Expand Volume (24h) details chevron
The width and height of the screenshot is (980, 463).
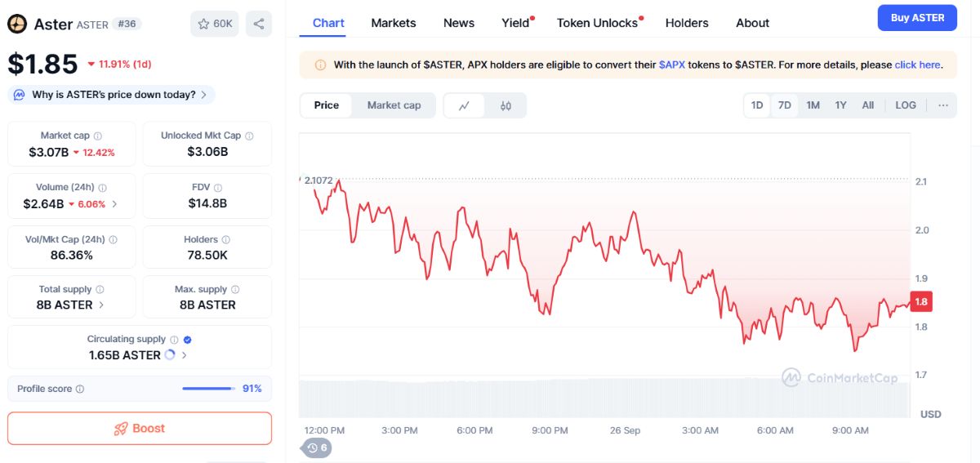tap(114, 204)
